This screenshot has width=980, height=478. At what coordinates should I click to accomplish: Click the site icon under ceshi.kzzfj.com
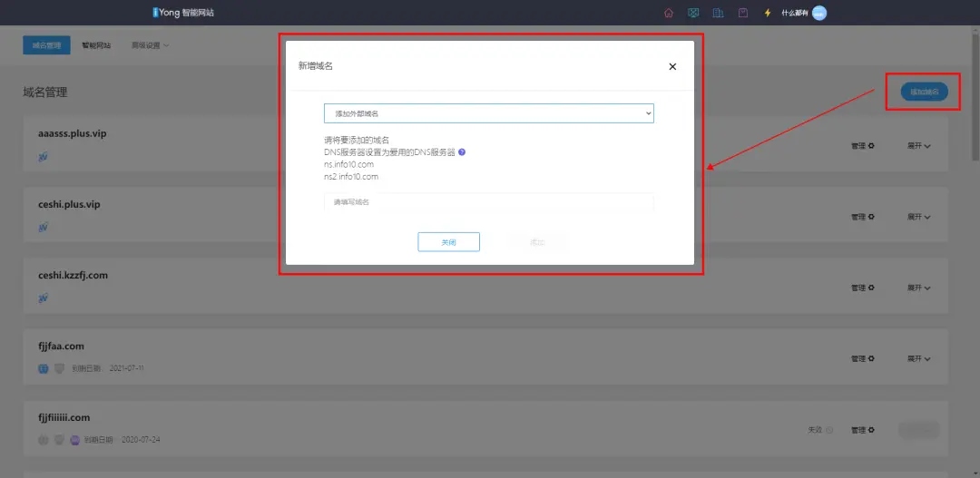pyautogui.click(x=44, y=298)
